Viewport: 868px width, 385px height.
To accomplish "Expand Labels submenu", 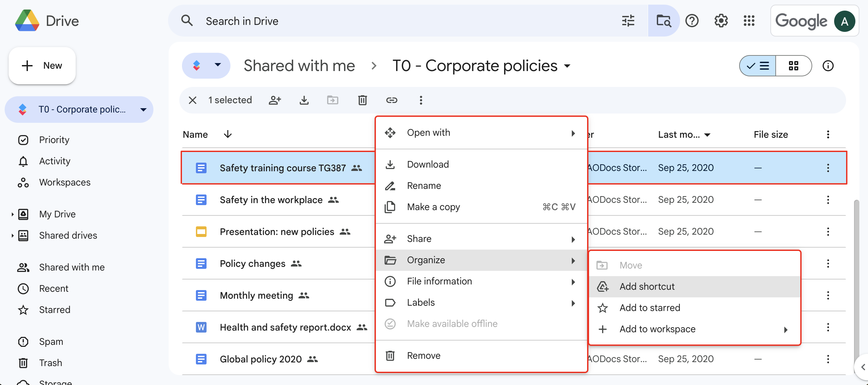I will click(x=481, y=302).
